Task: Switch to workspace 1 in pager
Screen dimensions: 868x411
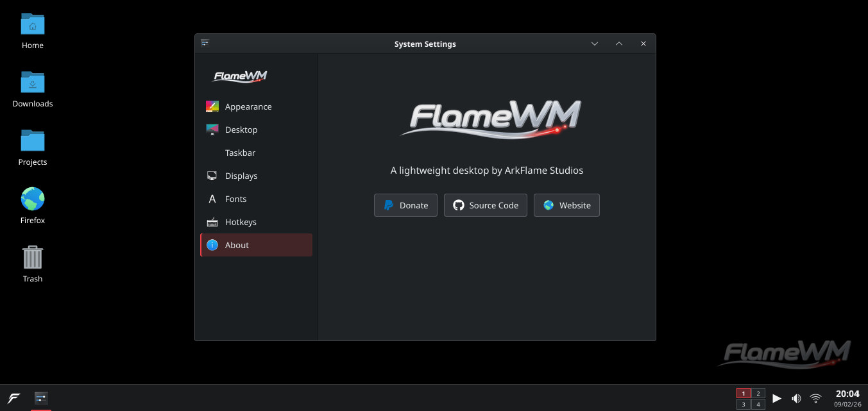Action: coord(744,394)
